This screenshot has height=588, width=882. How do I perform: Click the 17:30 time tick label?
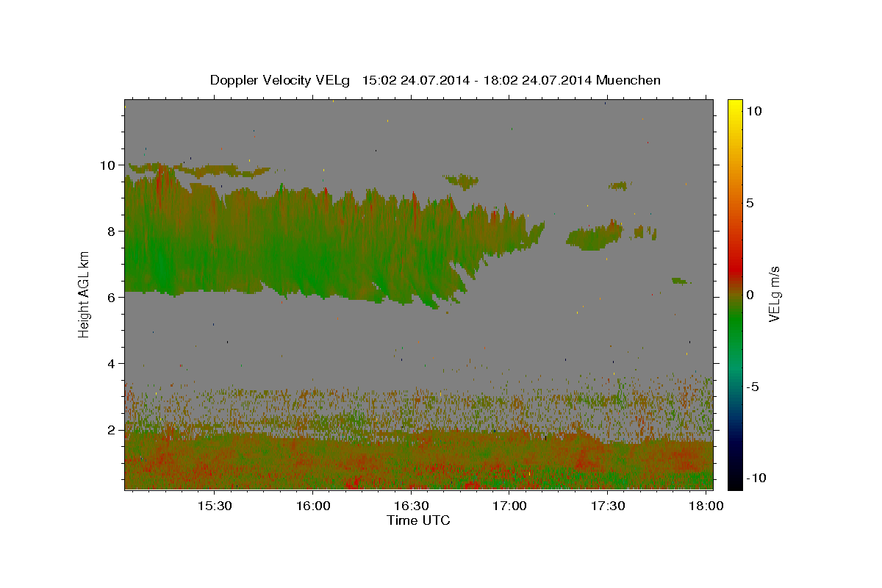(x=608, y=506)
